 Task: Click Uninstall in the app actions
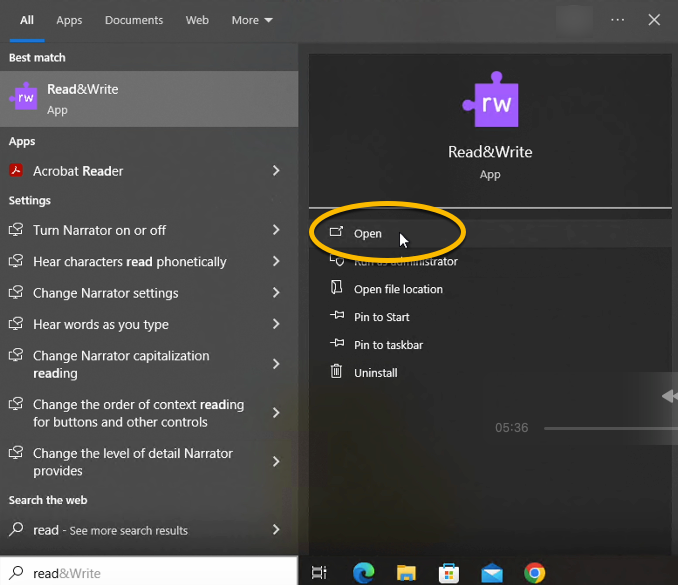tap(376, 373)
